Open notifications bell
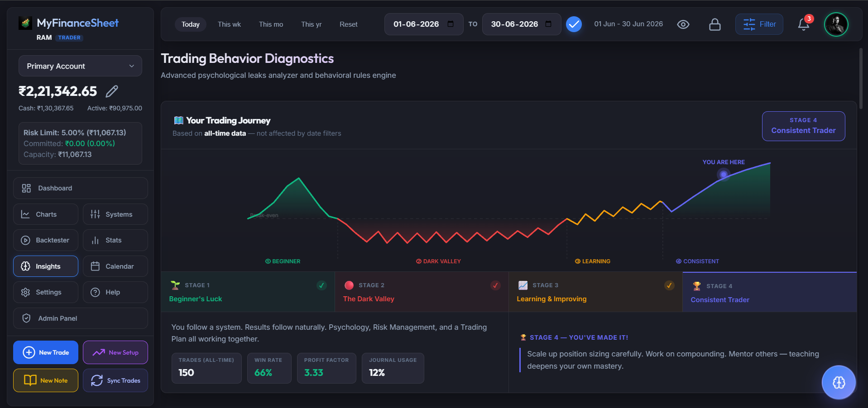 [804, 24]
